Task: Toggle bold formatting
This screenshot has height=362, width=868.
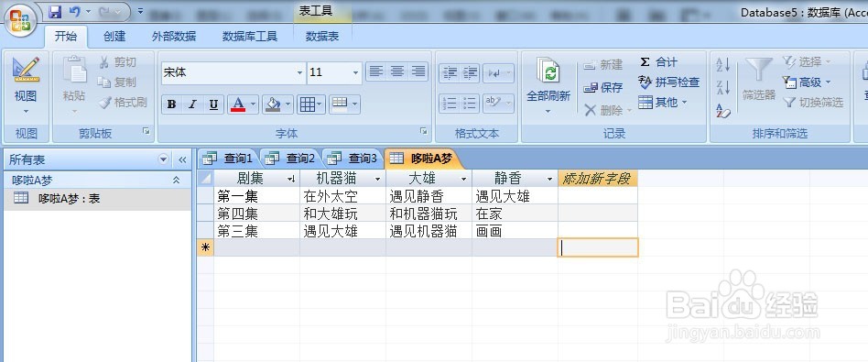Action: pos(171,104)
